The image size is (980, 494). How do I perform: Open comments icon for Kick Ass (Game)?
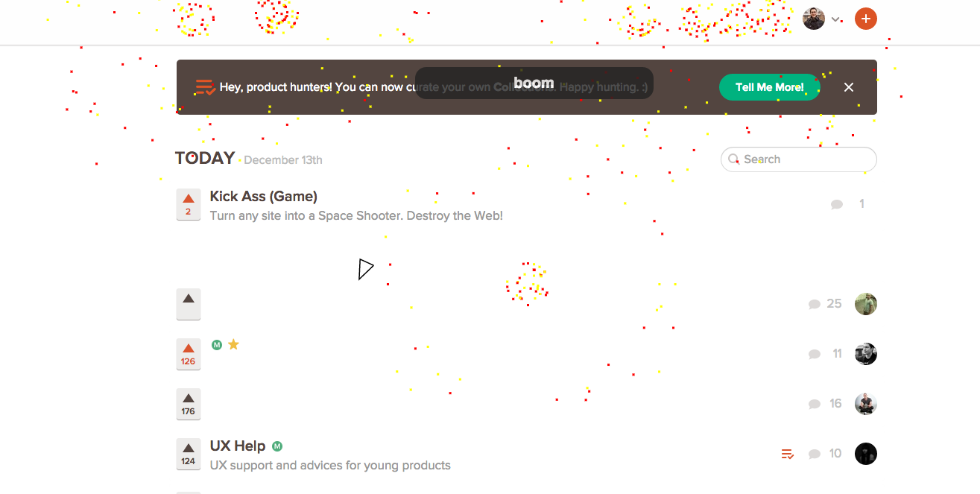click(837, 204)
